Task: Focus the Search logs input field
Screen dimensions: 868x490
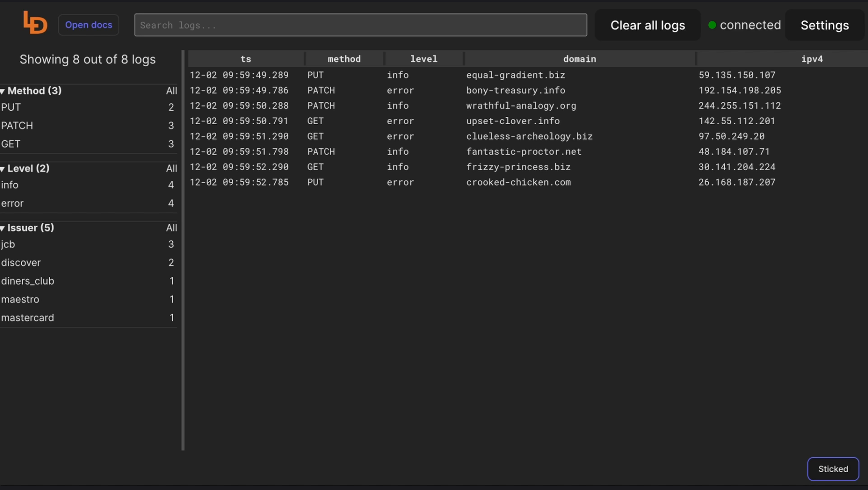Action: tap(360, 25)
